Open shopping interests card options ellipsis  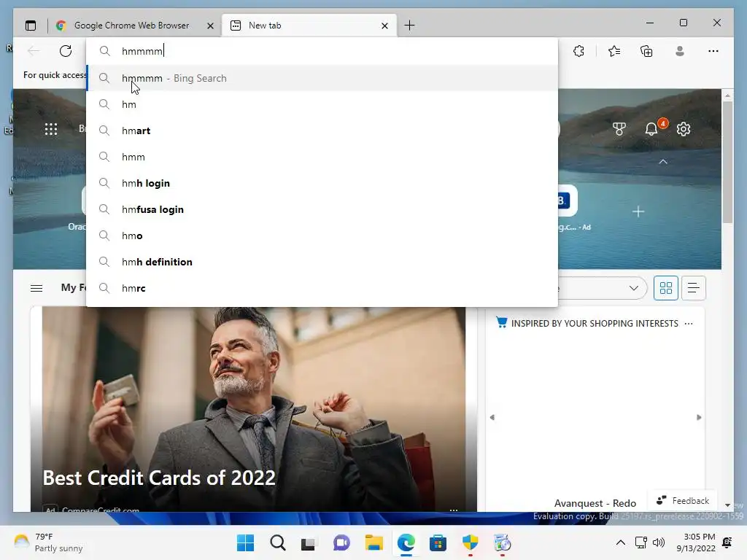tap(689, 324)
